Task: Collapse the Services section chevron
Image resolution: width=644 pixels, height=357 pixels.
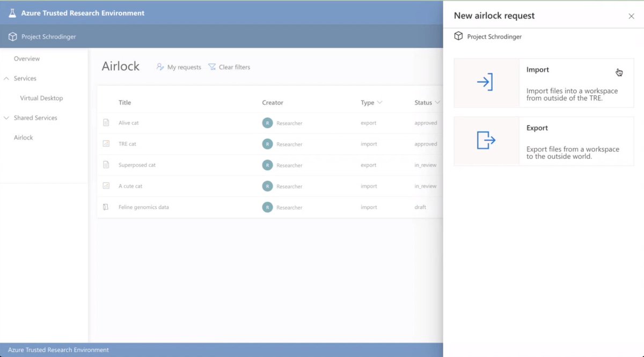Action: click(6, 78)
